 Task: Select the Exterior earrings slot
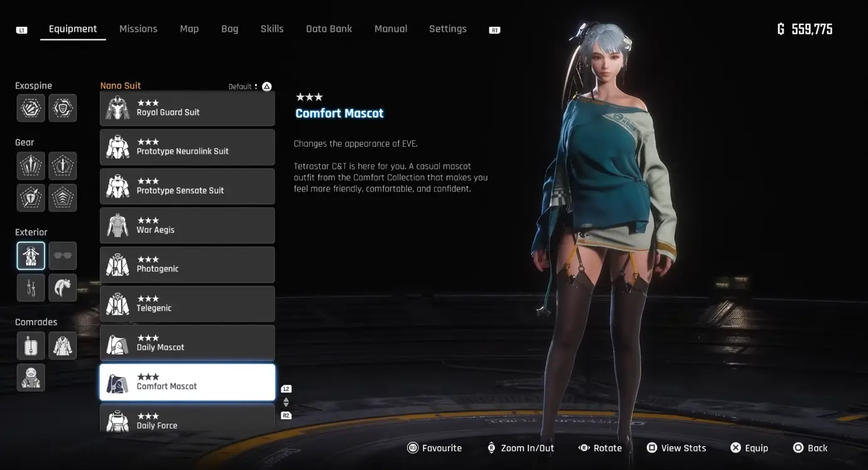30,287
